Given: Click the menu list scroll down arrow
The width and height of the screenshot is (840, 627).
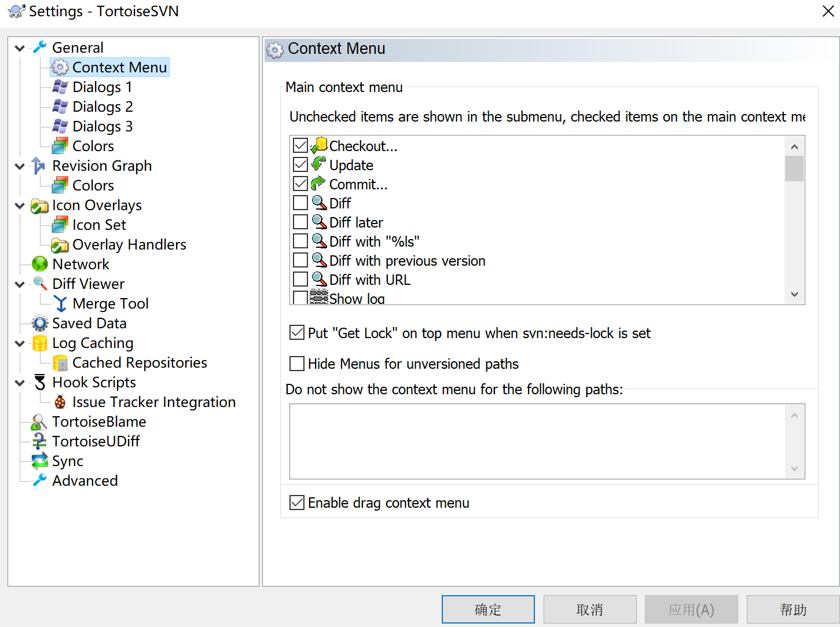Looking at the screenshot, I should coord(794,294).
